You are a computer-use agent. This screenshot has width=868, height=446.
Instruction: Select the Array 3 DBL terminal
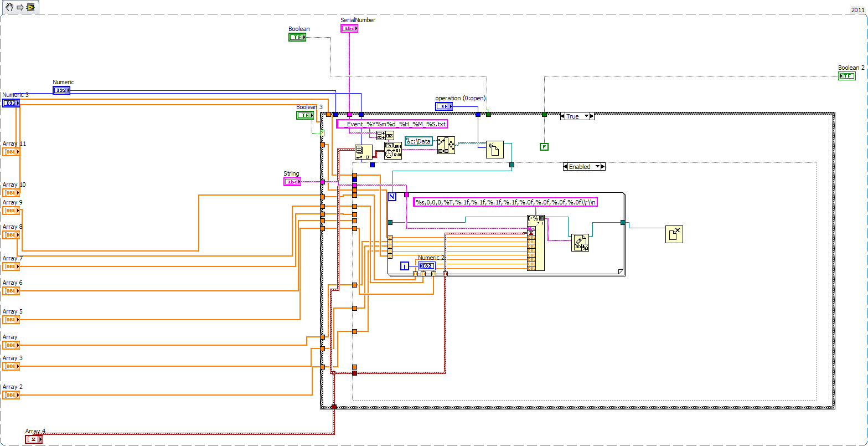(x=11, y=366)
